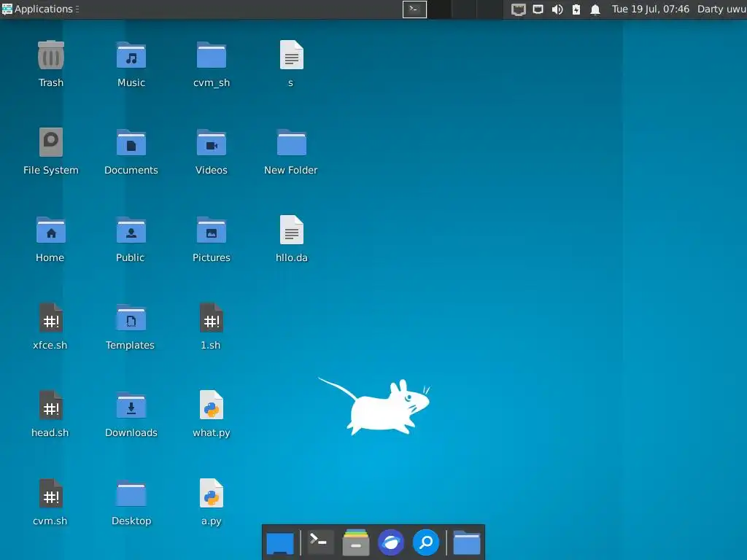The image size is (747, 560).
Task: Select the hllo.da file icon
Action: tap(292, 230)
